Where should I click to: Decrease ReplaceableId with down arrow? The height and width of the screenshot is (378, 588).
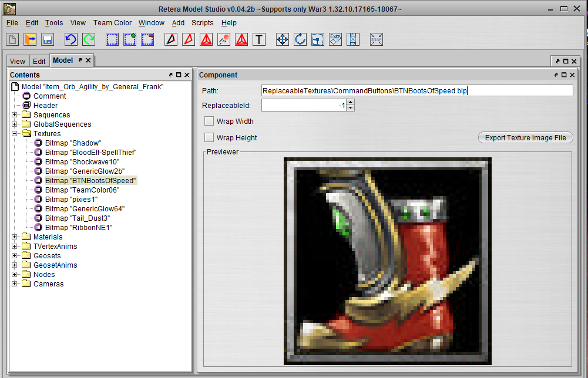click(350, 108)
